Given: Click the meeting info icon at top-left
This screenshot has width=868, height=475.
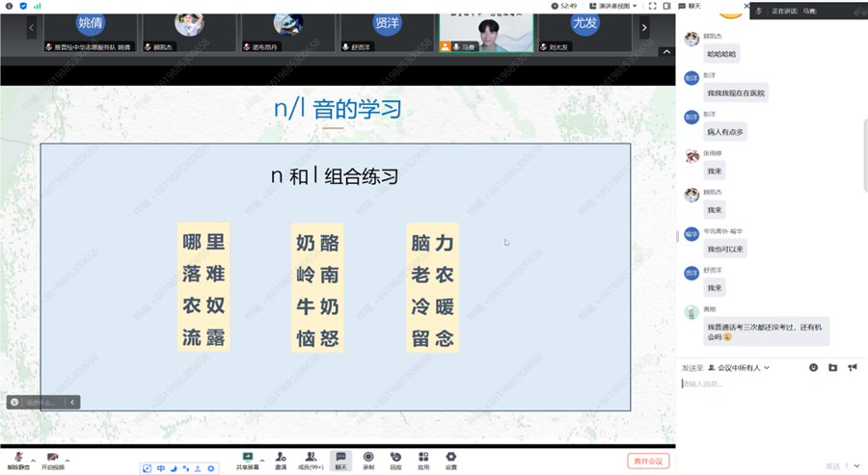Looking at the screenshot, I should [9, 6].
